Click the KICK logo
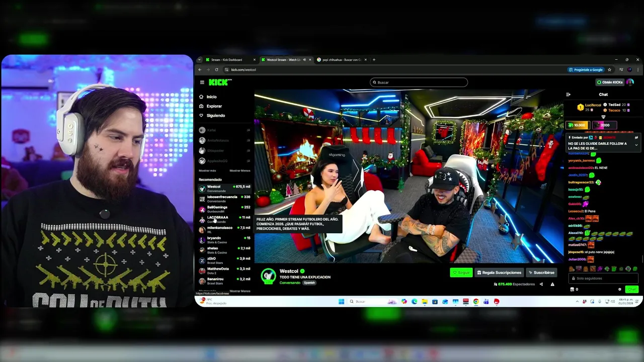 click(220, 82)
